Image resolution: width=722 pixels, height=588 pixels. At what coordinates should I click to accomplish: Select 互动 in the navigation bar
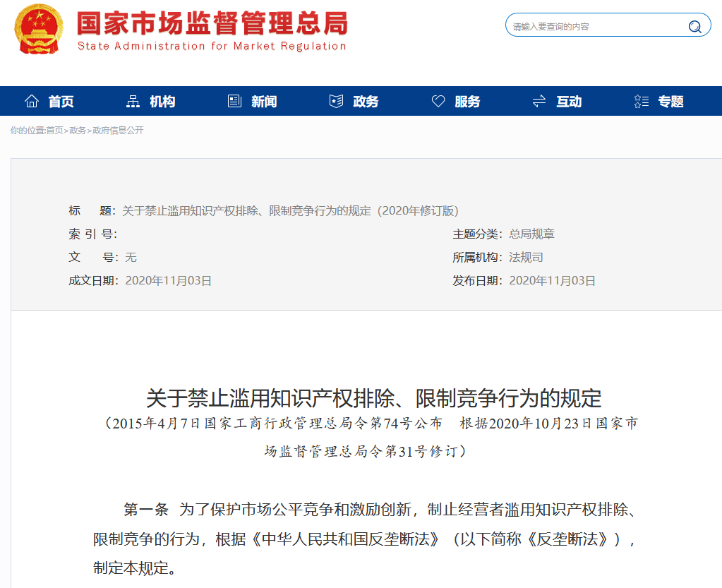point(569,102)
